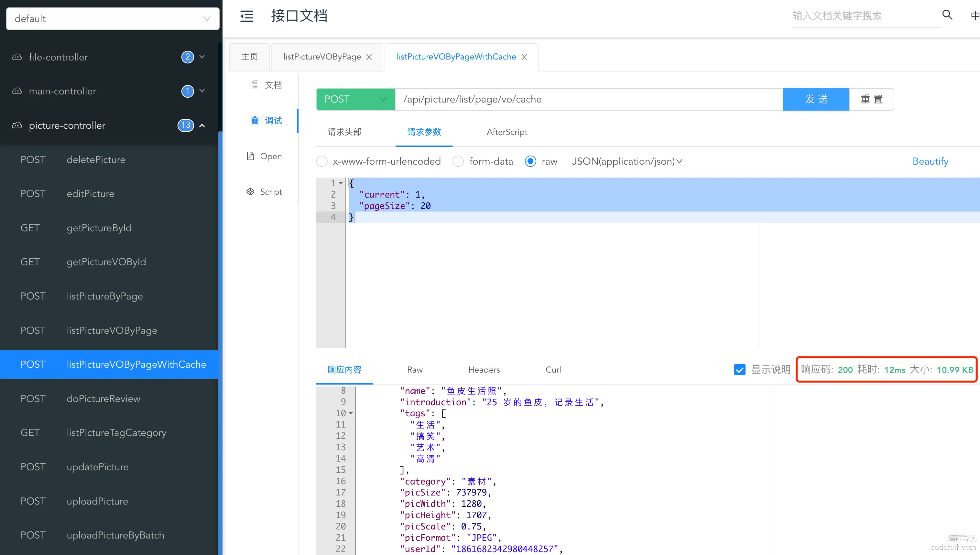Select the 调试 debug panel
Image resolution: width=980 pixels, height=555 pixels.
(x=267, y=120)
